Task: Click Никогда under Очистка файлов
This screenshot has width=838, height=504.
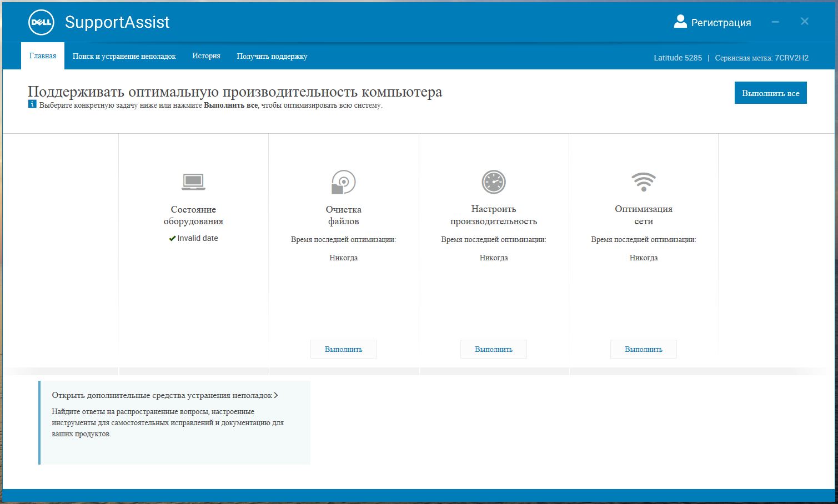Action: click(344, 258)
